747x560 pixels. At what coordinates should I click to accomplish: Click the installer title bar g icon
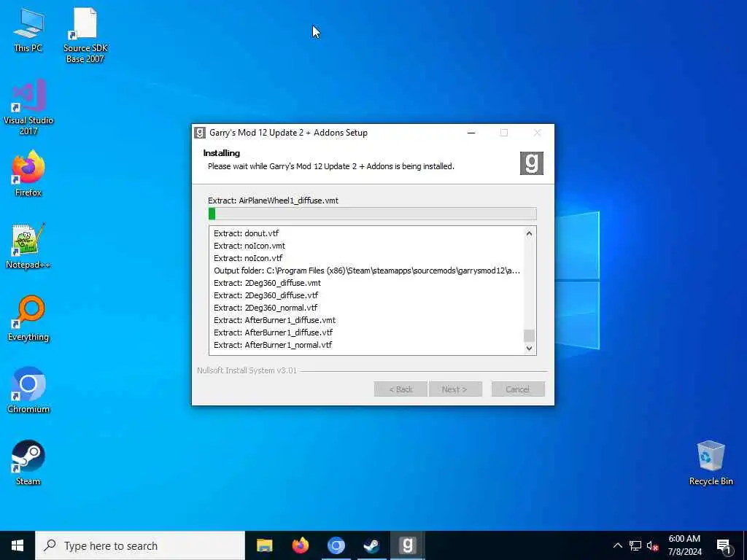pos(200,133)
